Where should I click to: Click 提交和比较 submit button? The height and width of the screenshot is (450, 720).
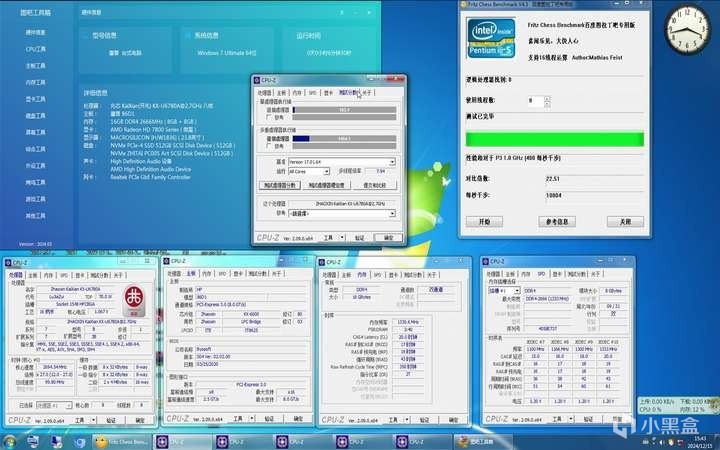coord(375,185)
